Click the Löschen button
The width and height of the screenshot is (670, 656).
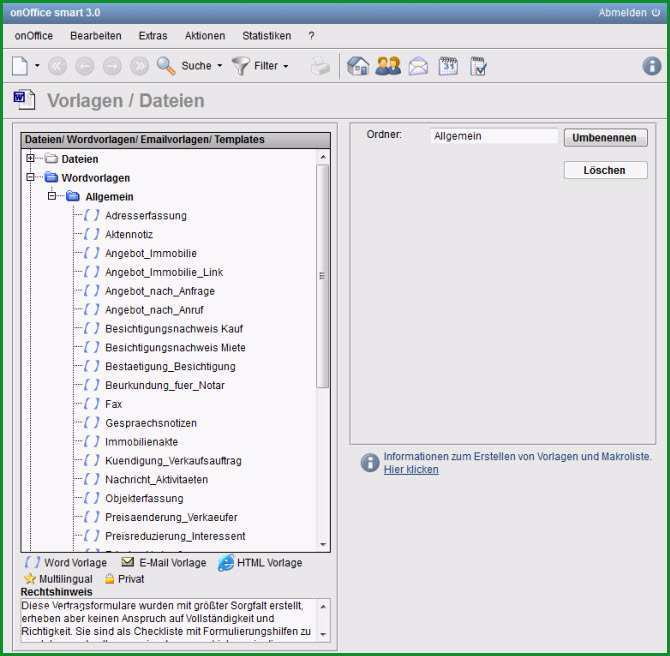[605, 170]
